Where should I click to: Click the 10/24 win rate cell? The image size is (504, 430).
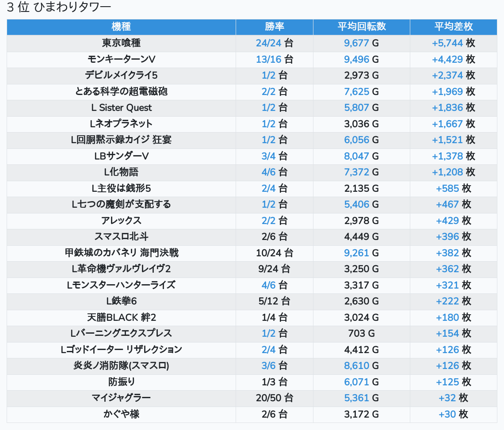[x=274, y=253]
